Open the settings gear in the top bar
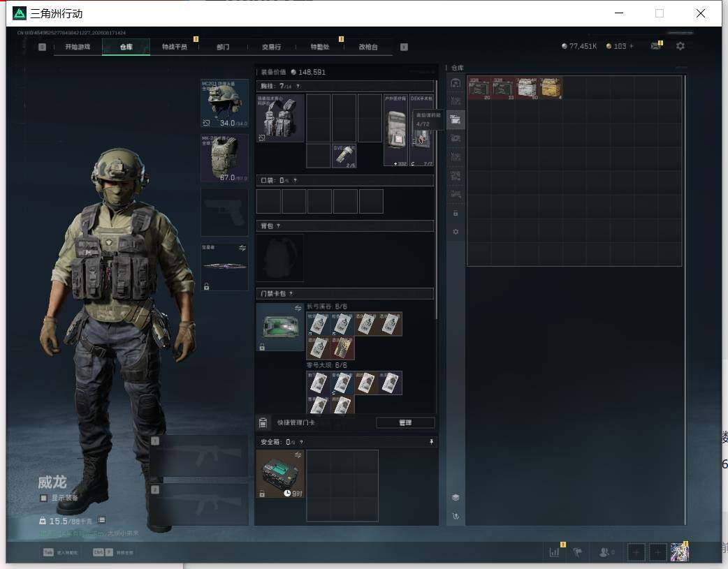This screenshot has width=728, height=569. point(680,46)
